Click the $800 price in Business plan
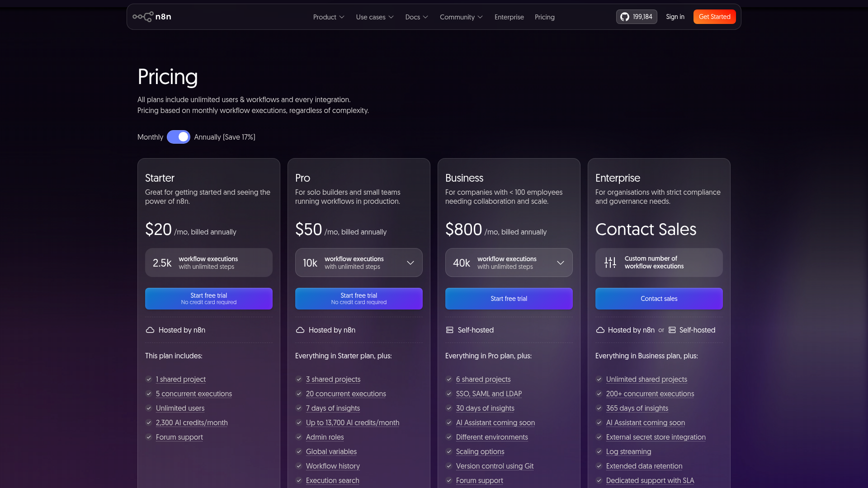Screen dimensions: 868x488 [464, 230]
